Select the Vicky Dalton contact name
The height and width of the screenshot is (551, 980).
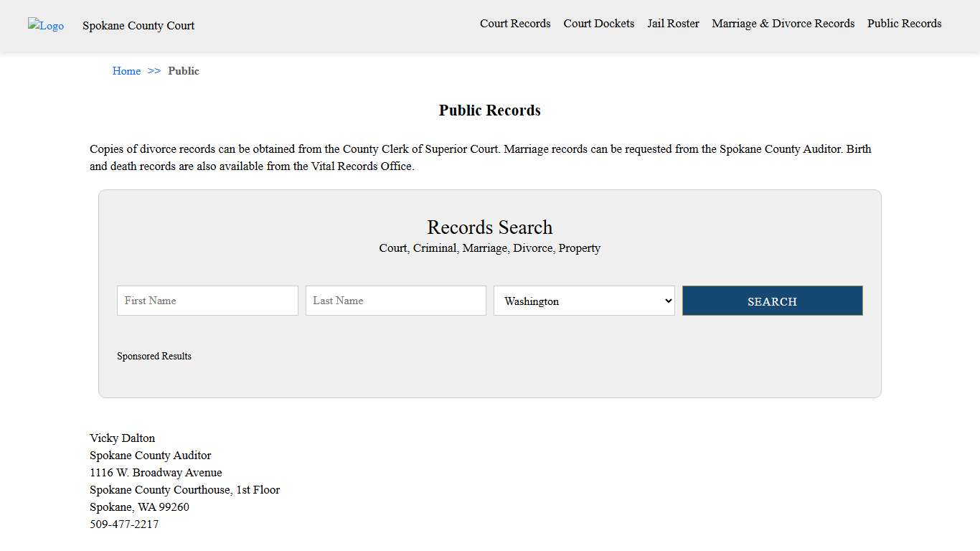122,438
